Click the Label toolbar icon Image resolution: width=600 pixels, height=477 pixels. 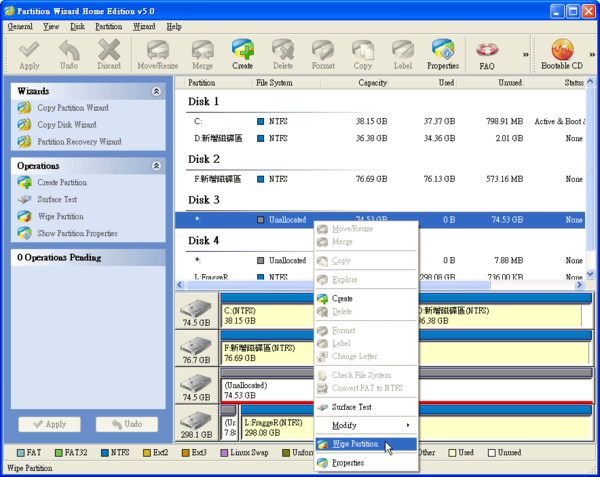403,55
